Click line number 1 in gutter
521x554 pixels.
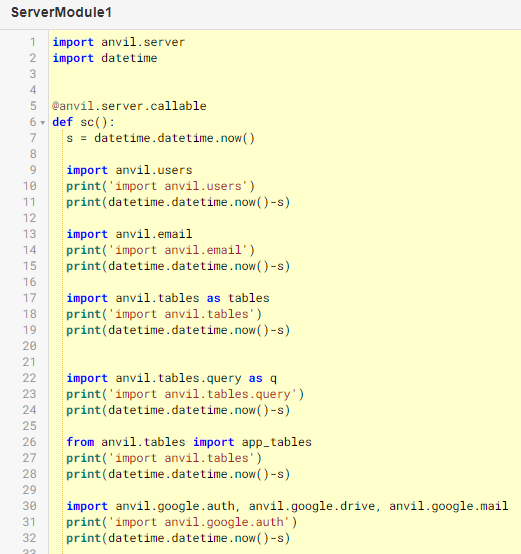(x=33, y=42)
